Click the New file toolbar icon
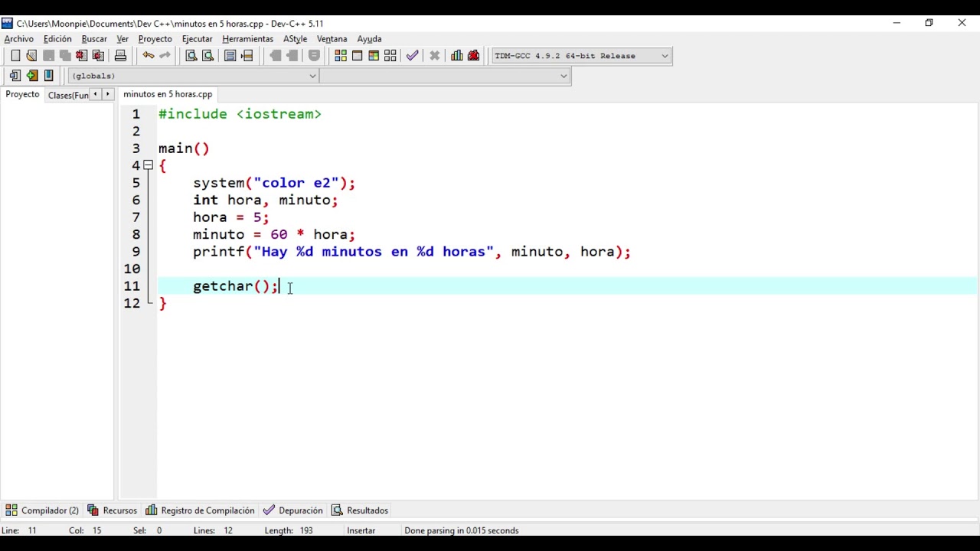 coord(15,55)
